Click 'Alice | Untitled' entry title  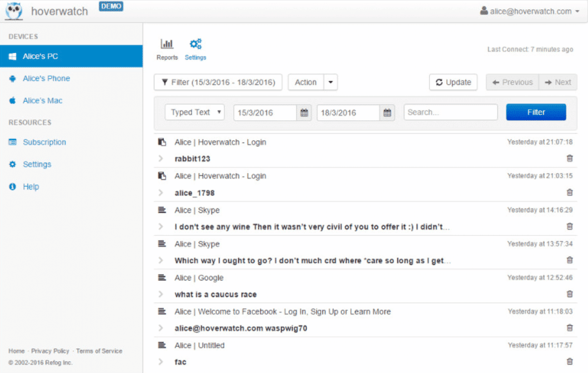click(x=199, y=346)
